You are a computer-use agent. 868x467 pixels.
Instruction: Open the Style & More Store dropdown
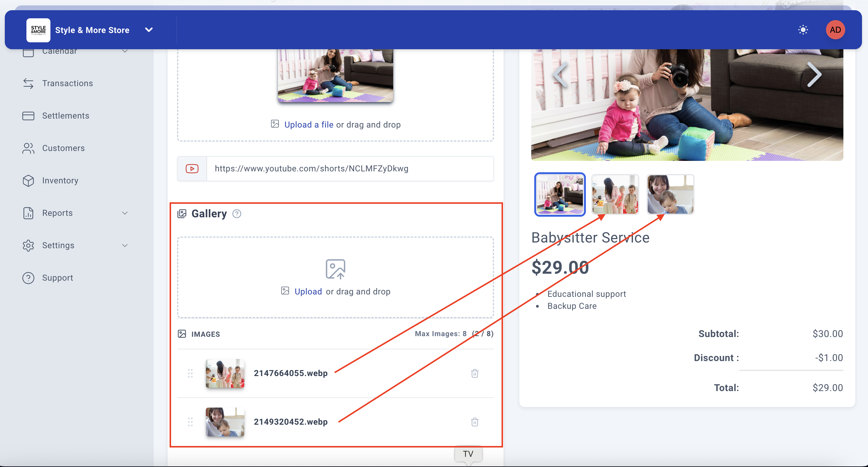[149, 30]
